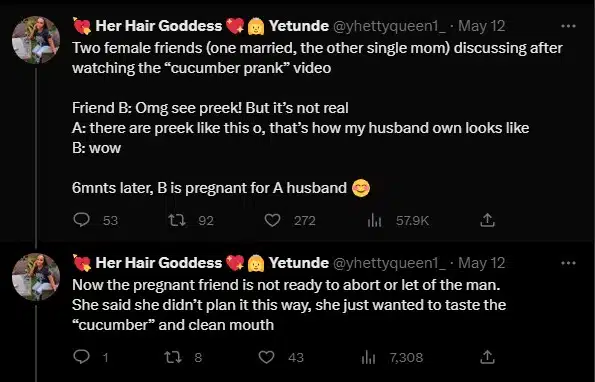The width and height of the screenshot is (595, 382).
Task: Open more options menu on second tweet
Action: [x=568, y=263]
